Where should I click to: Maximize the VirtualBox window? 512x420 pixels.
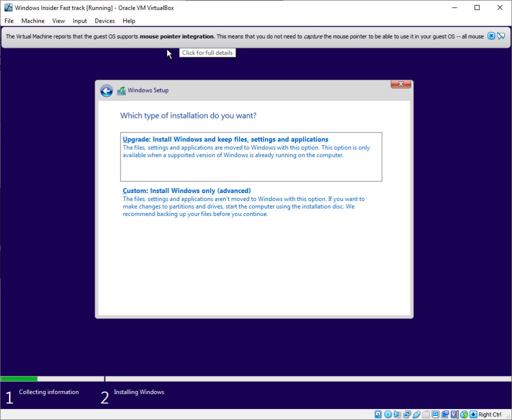click(477, 7)
